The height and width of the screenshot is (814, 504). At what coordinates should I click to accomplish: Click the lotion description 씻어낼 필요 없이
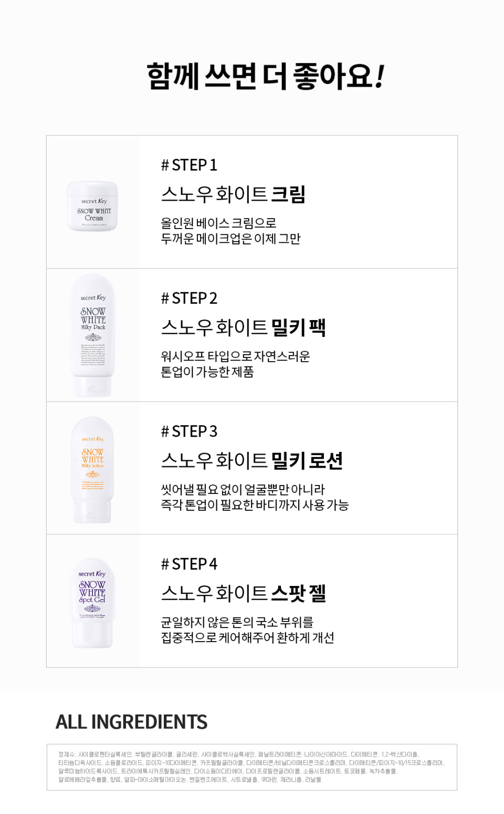tap(243, 490)
